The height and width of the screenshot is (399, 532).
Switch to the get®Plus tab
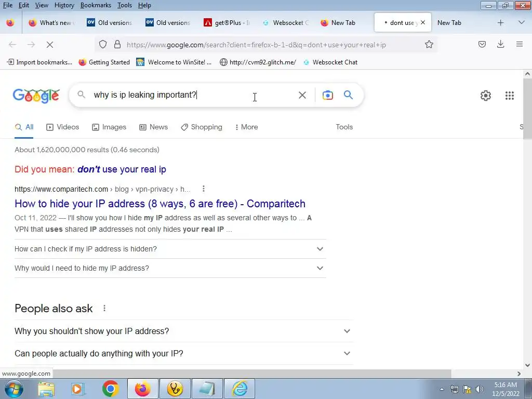point(227,23)
